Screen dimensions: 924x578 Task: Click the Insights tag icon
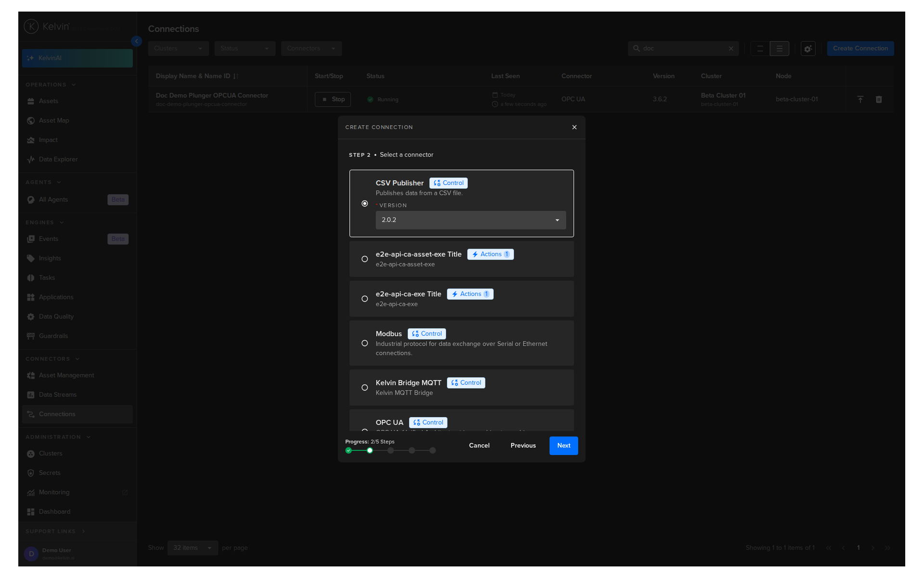(x=31, y=258)
